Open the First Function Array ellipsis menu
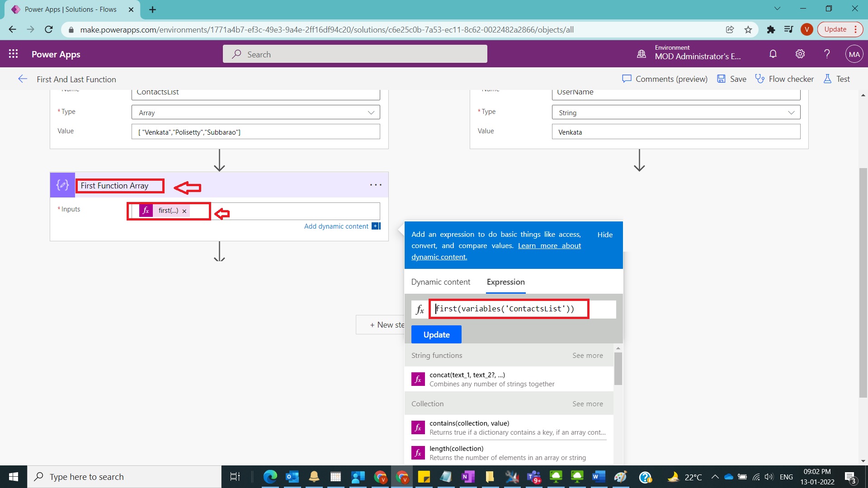868x488 pixels. point(376,185)
